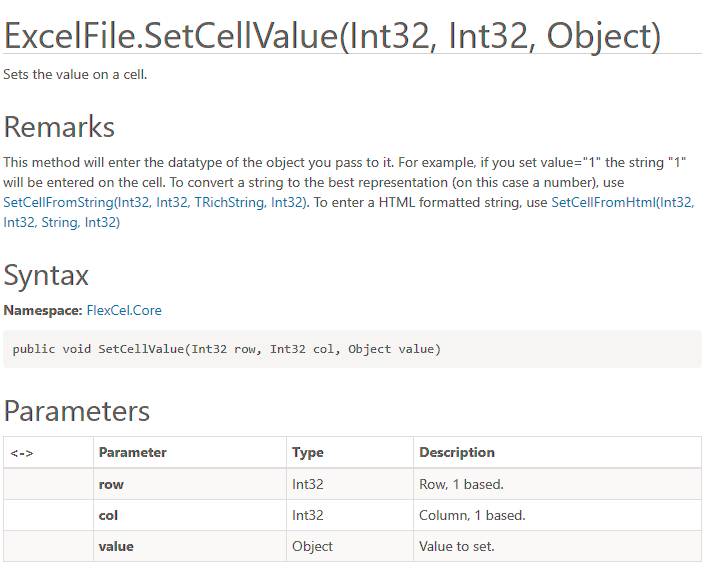The height and width of the screenshot is (584, 715).
Task: Click the Namespace: label
Action: tap(43, 310)
